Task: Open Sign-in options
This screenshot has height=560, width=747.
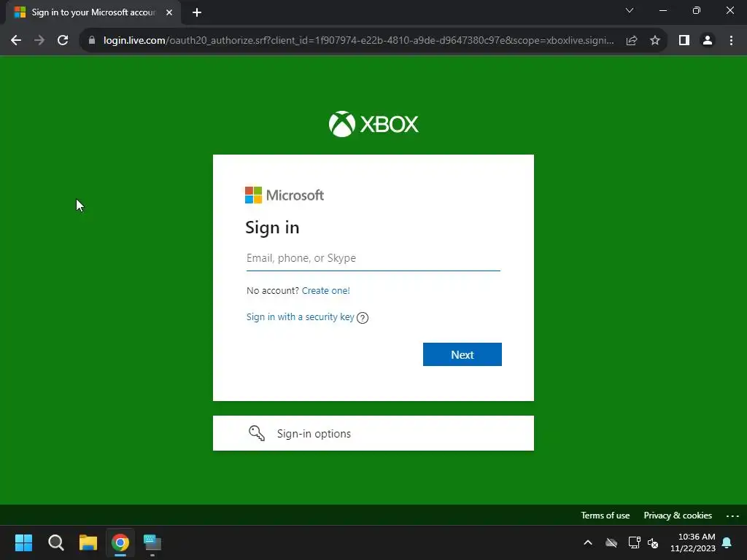Action: (373, 433)
